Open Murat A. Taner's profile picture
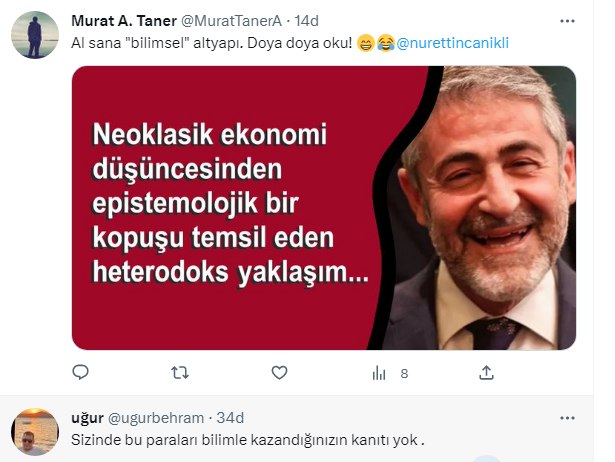 tap(35, 35)
